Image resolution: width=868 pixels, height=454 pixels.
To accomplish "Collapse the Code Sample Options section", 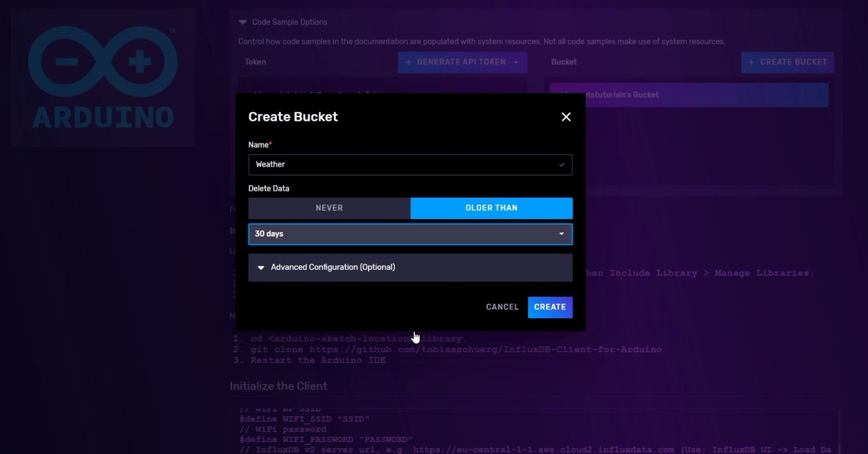I will [242, 22].
